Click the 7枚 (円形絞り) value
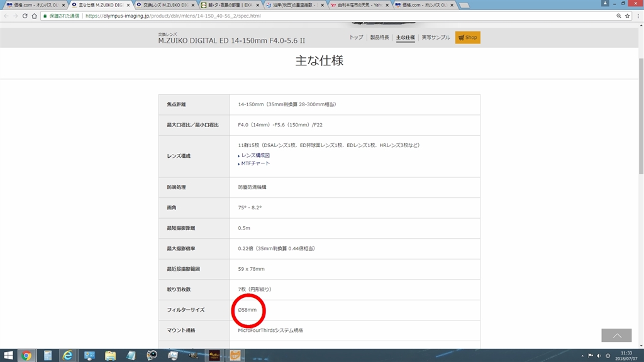 point(255,289)
